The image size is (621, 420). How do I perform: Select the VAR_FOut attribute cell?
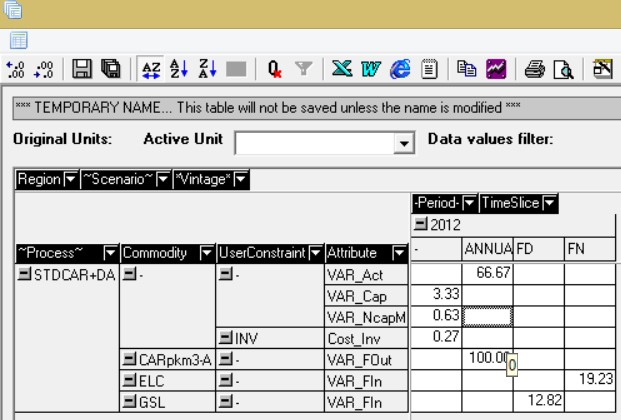pos(366,360)
